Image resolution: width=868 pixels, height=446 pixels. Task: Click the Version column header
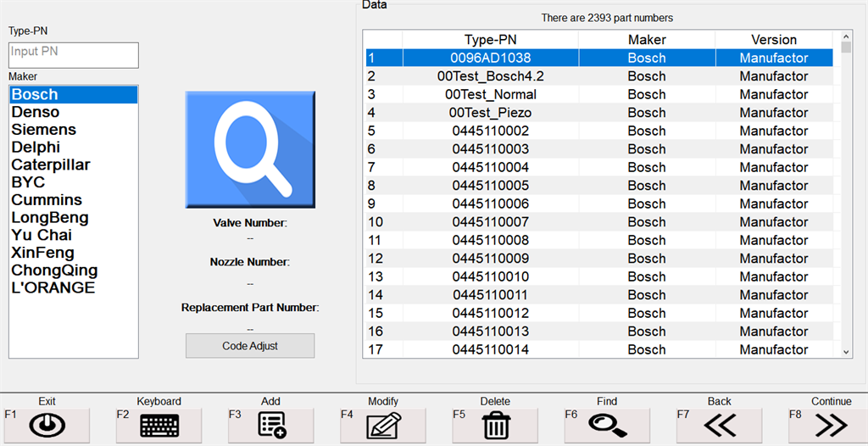pos(773,40)
